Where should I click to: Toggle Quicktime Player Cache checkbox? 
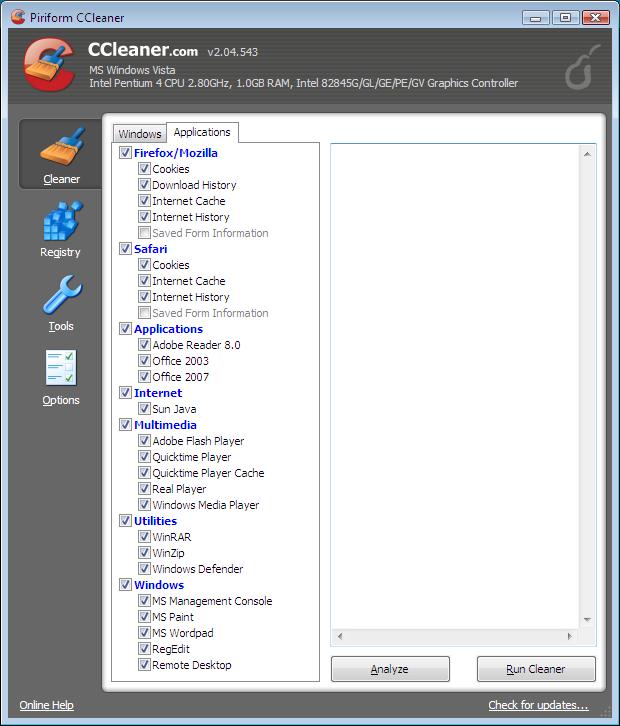[144, 472]
